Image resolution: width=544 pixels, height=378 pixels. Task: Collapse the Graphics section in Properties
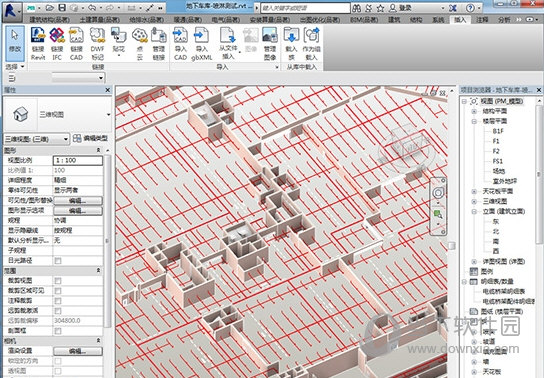(99, 150)
